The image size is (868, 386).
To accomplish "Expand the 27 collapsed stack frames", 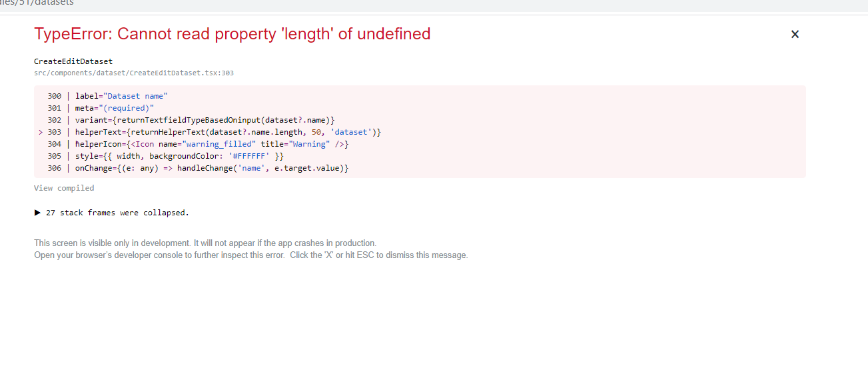I will [x=117, y=213].
